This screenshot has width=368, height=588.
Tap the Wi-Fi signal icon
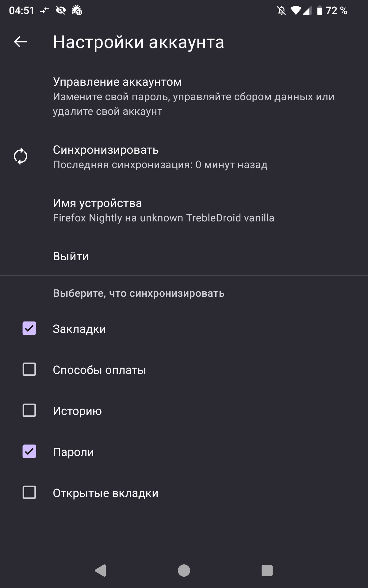point(296,11)
